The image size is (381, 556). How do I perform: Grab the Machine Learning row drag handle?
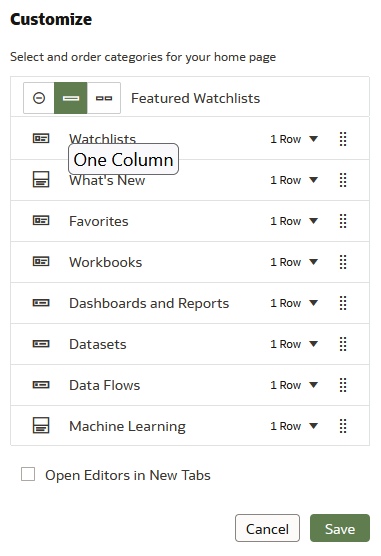343,426
